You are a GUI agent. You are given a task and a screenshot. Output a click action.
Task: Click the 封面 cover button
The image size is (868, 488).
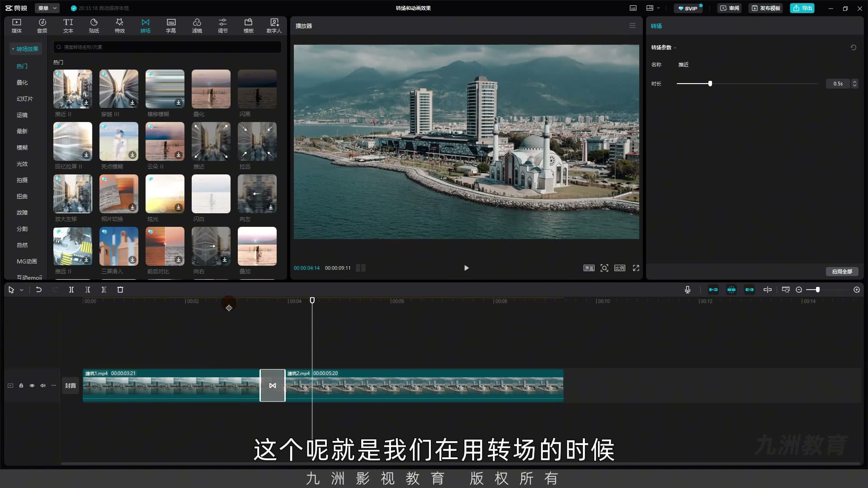point(71,385)
